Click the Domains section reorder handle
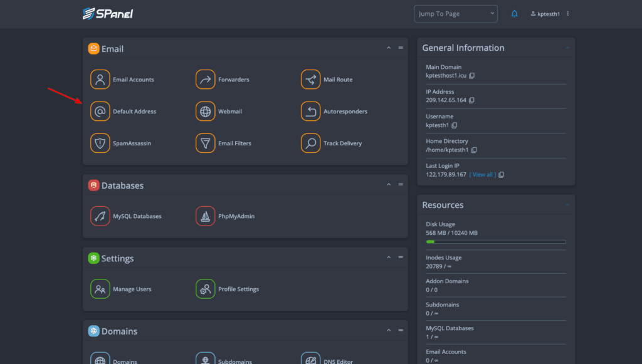642x364 pixels. (x=401, y=330)
